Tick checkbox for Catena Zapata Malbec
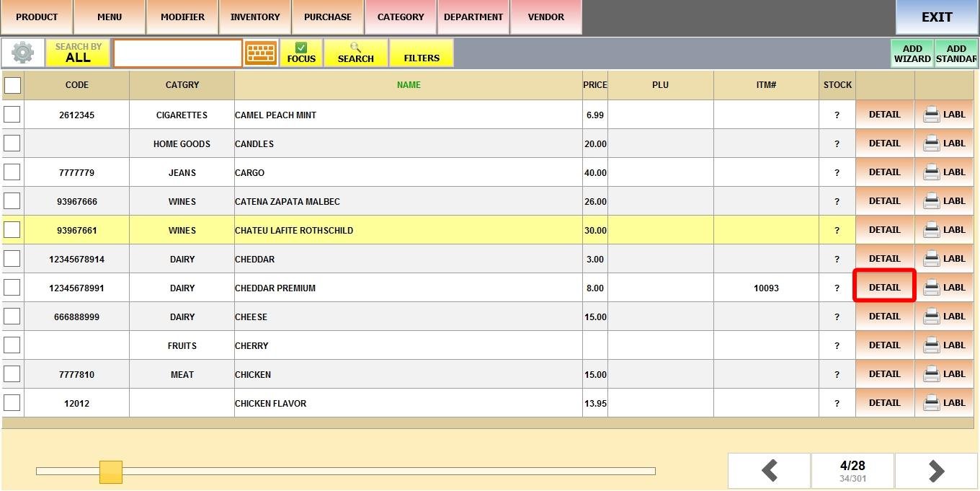The width and height of the screenshot is (980, 491). pos(12,201)
